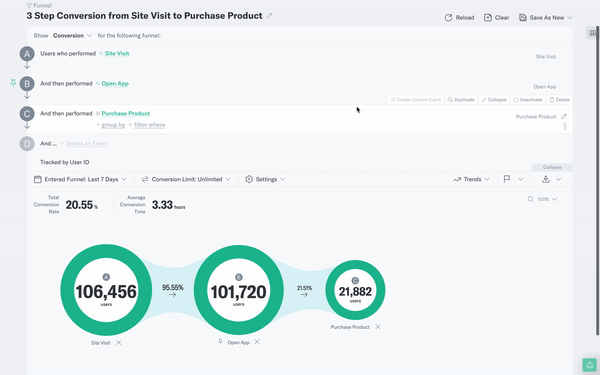The height and width of the screenshot is (375, 600).
Task: Clear the current funnel
Action: coord(496,18)
